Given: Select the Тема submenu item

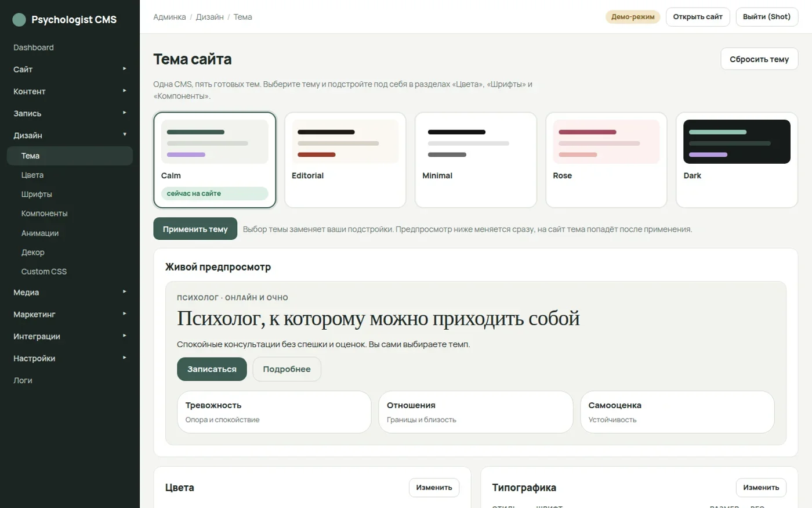Looking at the screenshot, I should (x=70, y=156).
